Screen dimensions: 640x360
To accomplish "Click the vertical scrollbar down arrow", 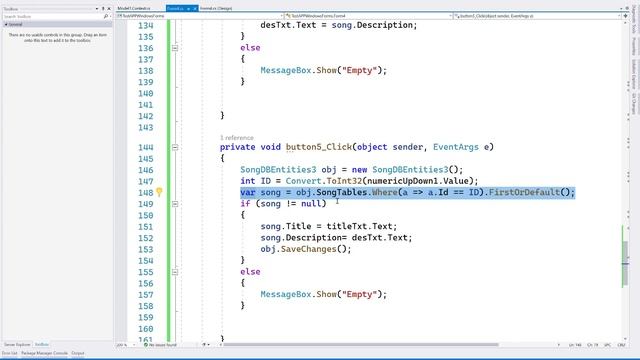I will click(x=625, y=338).
